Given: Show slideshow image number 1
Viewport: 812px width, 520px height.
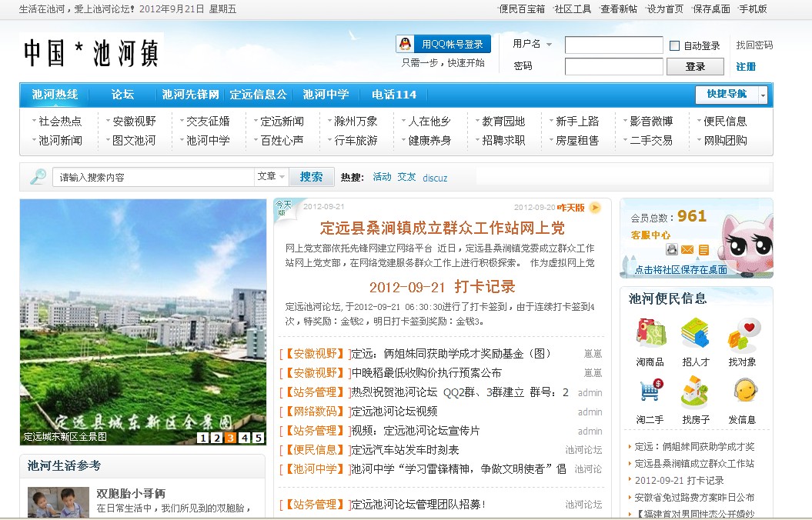Looking at the screenshot, I should [203, 438].
